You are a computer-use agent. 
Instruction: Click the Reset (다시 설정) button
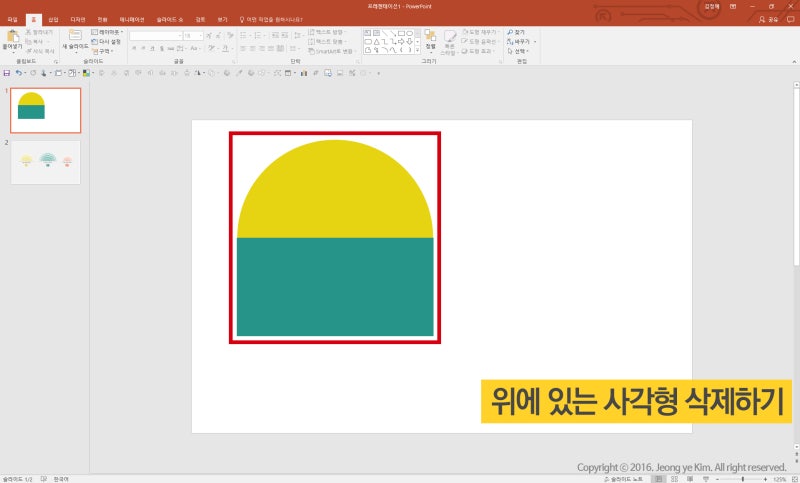tap(107, 41)
